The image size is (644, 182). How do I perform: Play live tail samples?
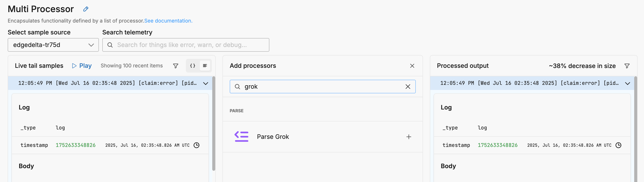click(x=82, y=66)
